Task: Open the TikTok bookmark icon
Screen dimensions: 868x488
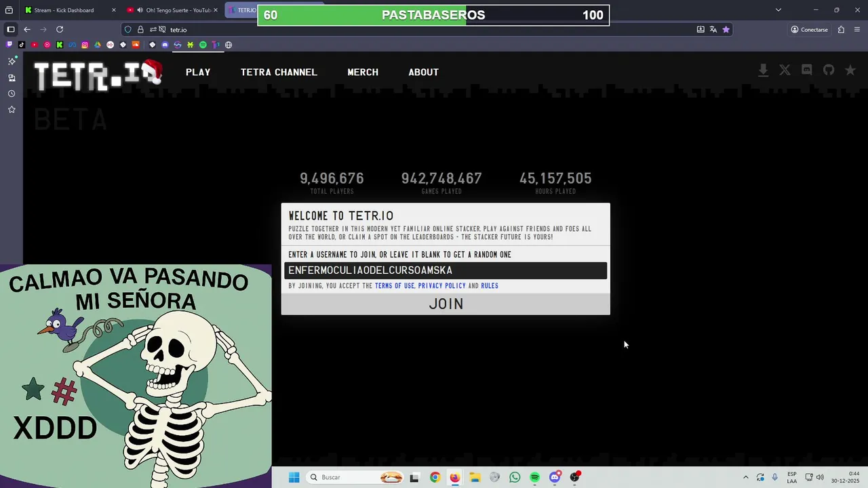Action: pyautogui.click(x=22, y=45)
